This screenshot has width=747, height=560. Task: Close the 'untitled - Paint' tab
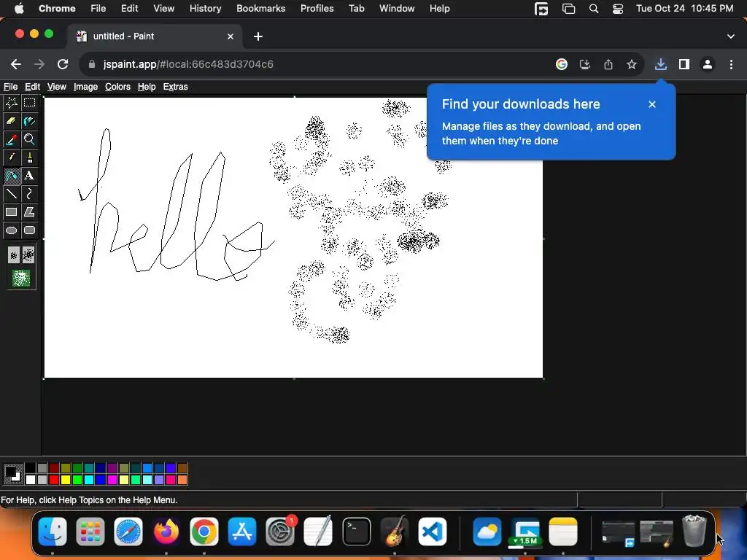coord(231,36)
